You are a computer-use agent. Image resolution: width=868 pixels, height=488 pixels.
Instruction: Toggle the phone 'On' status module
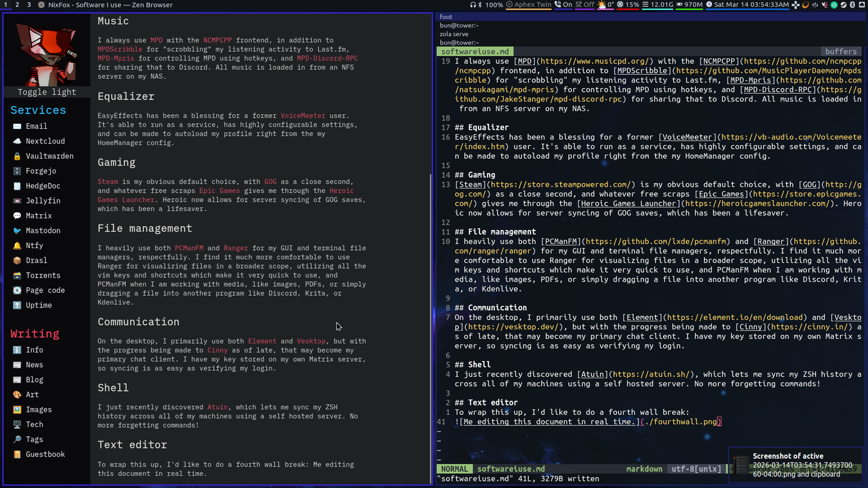coord(563,5)
